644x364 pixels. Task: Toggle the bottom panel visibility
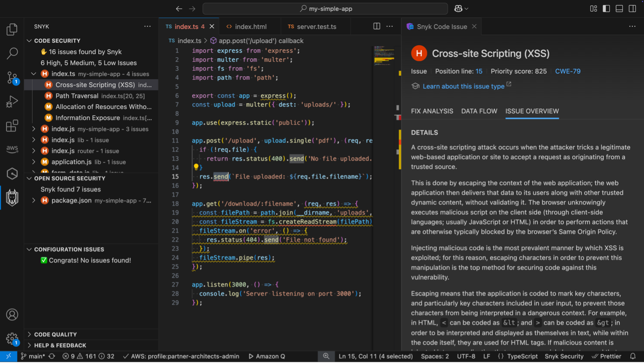[x=619, y=8]
